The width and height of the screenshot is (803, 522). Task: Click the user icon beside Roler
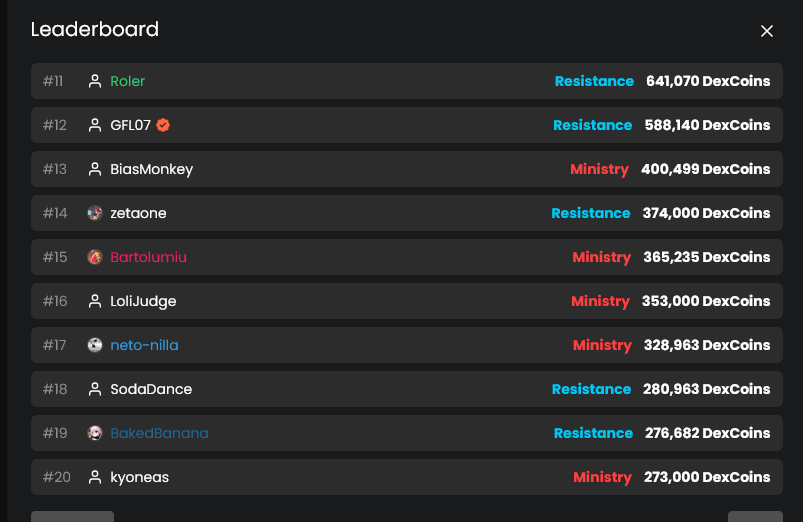point(95,81)
